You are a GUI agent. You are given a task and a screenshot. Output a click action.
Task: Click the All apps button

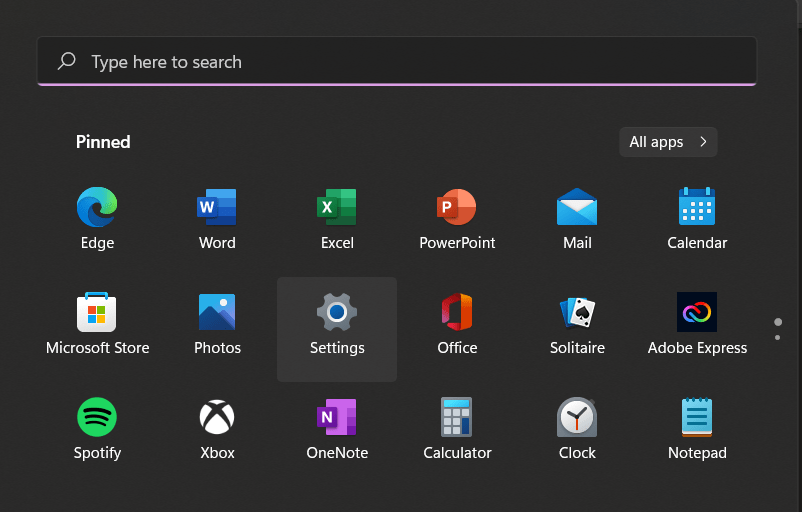pyautogui.click(x=668, y=142)
